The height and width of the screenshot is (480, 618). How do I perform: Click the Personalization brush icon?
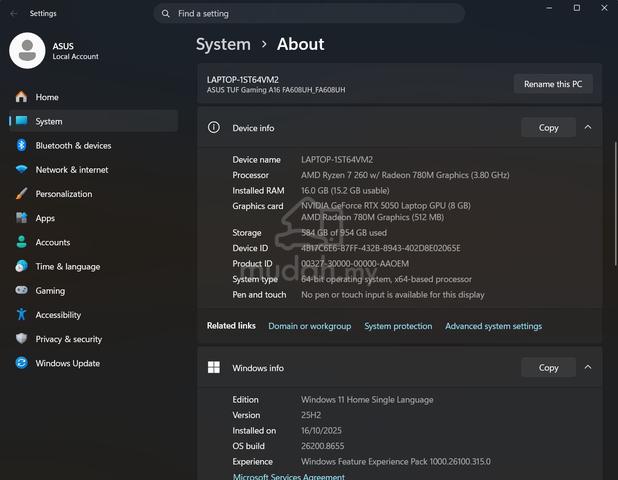[21, 193]
